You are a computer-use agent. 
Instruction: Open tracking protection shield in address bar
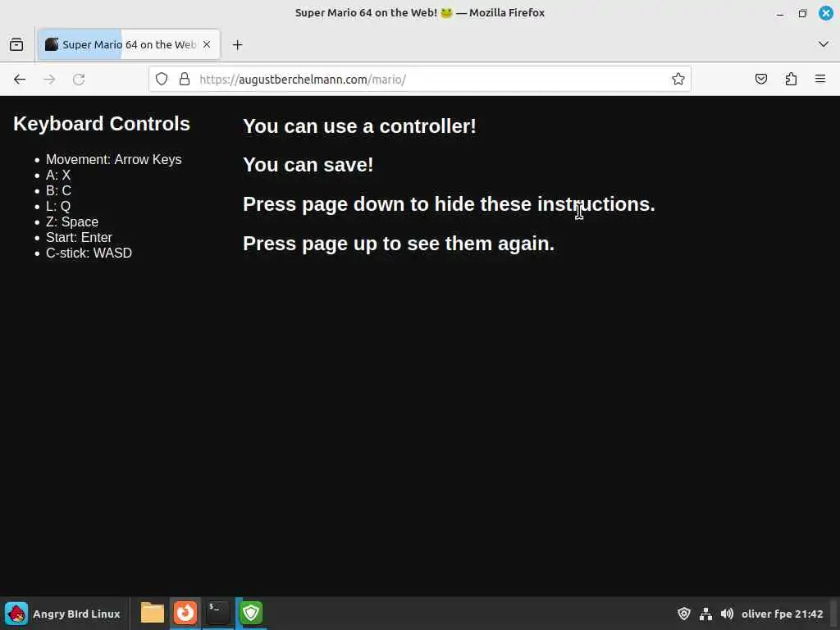[x=162, y=80]
